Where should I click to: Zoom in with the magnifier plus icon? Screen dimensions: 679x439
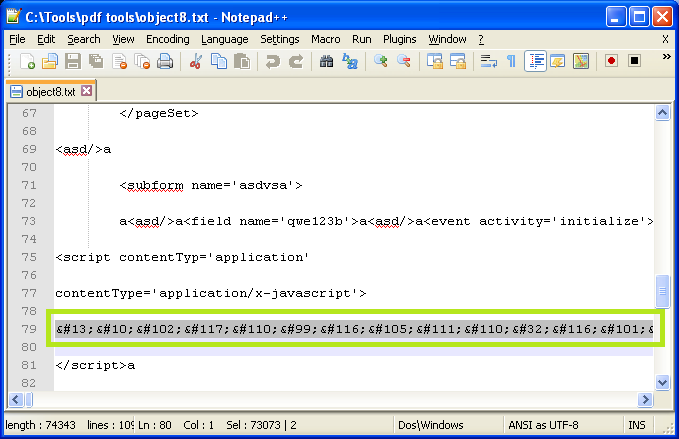(x=381, y=61)
